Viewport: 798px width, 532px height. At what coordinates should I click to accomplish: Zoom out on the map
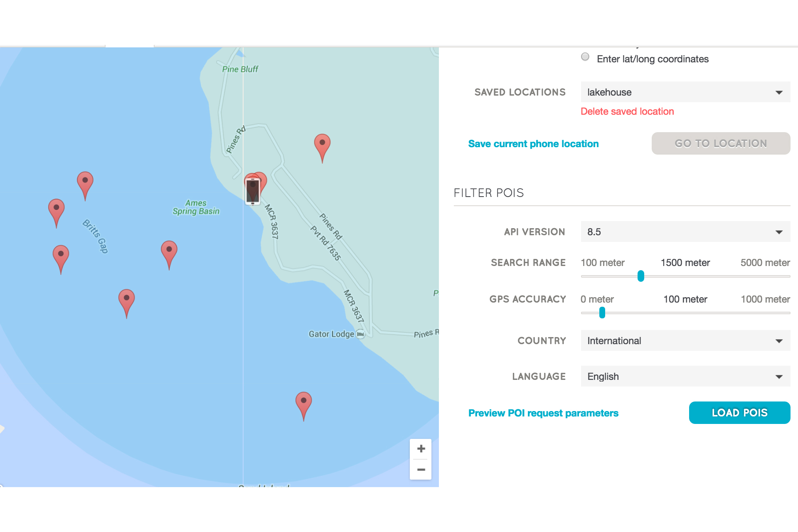tap(421, 469)
